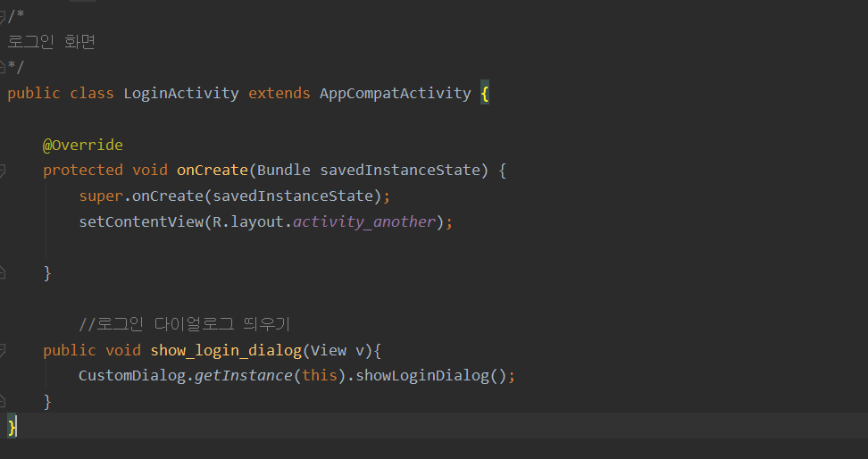Click the protected keyword
The height and width of the screenshot is (459, 868).
tap(83, 170)
